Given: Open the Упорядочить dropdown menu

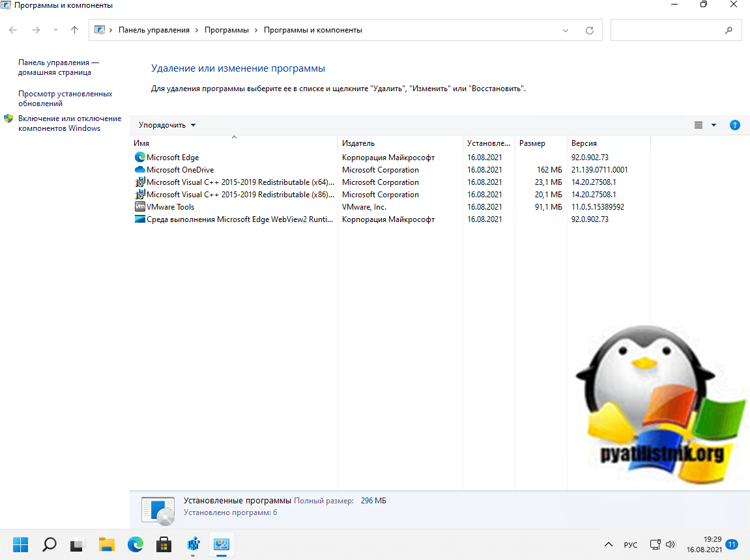Looking at the screenshot, I should point(167,125).
